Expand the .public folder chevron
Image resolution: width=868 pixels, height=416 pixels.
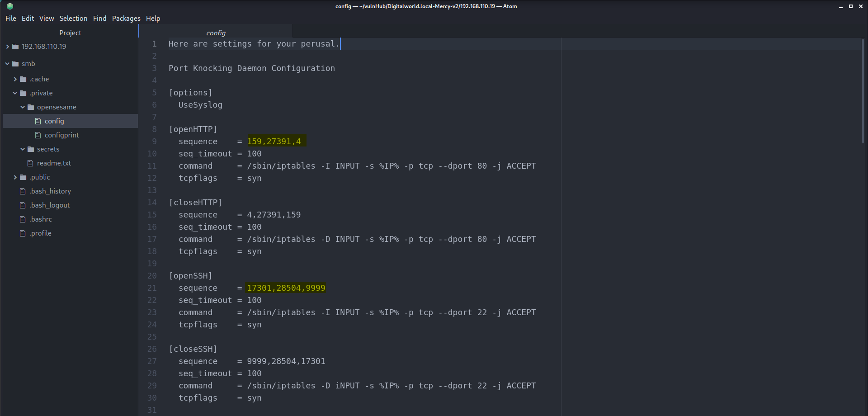pos(15,177)
